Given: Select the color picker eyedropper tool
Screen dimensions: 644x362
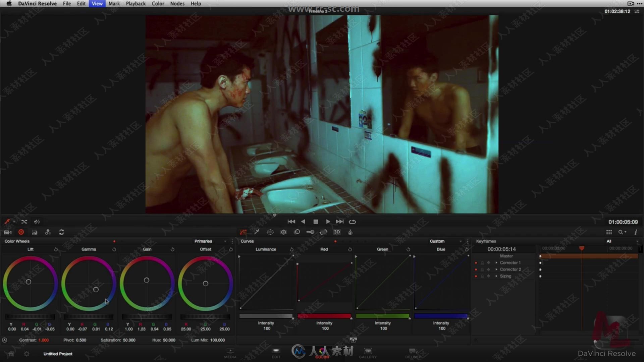Looking at the screenshot, I should (7, 222).
